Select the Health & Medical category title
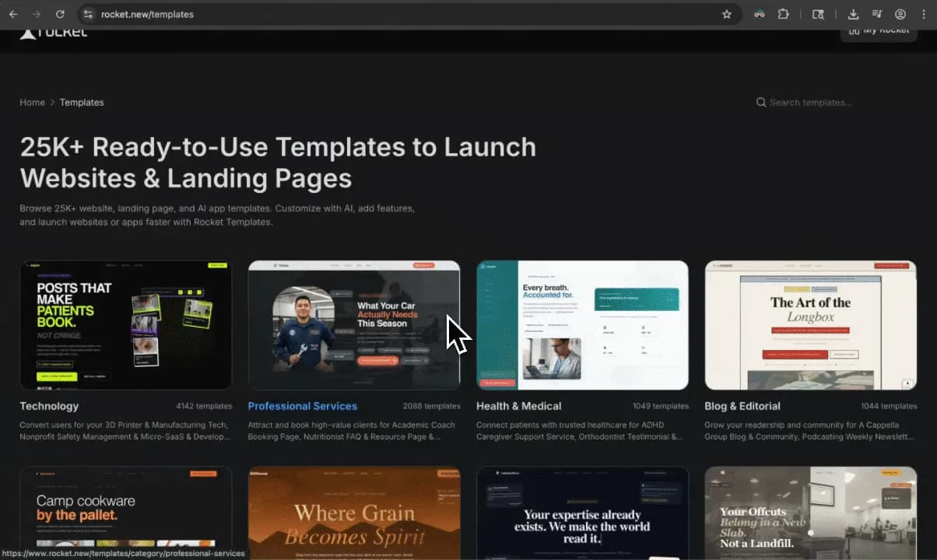The height and width of the screenshot is (560, 937). pos(518,406)
